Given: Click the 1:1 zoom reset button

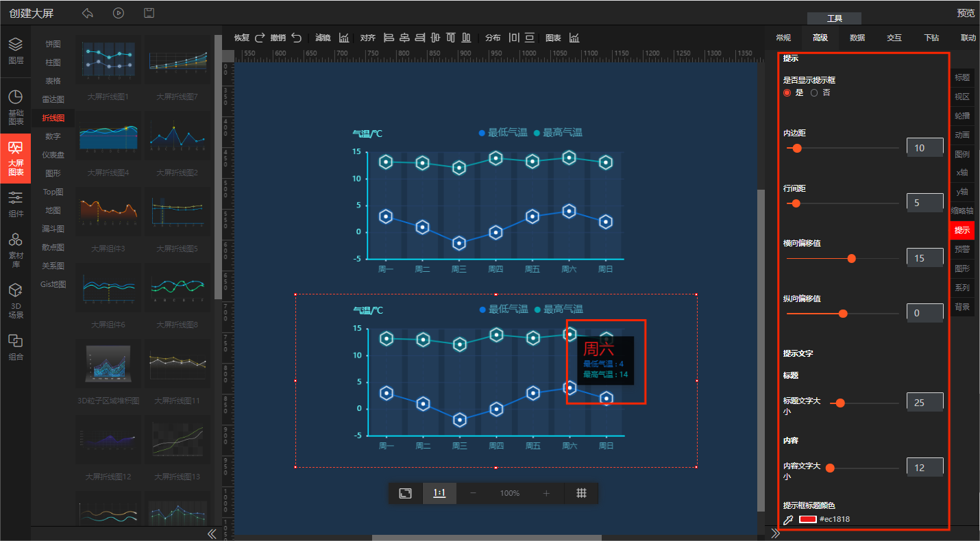Looking at the screenshot, I should tap(440, 493).
